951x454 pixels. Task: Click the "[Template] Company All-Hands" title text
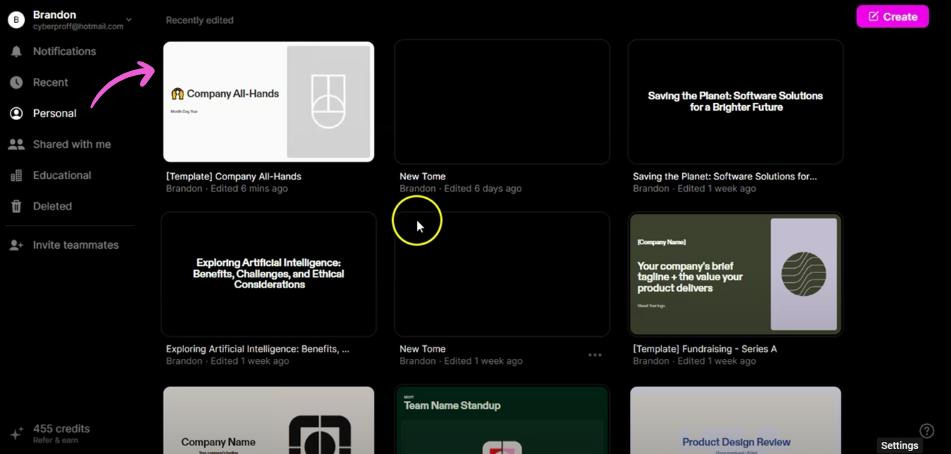234,176
